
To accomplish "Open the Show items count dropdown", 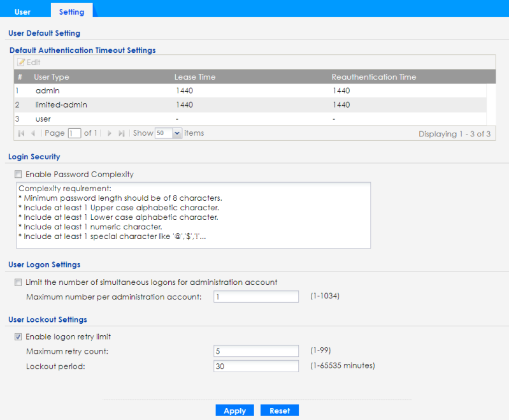I will [x=176, y=133].
